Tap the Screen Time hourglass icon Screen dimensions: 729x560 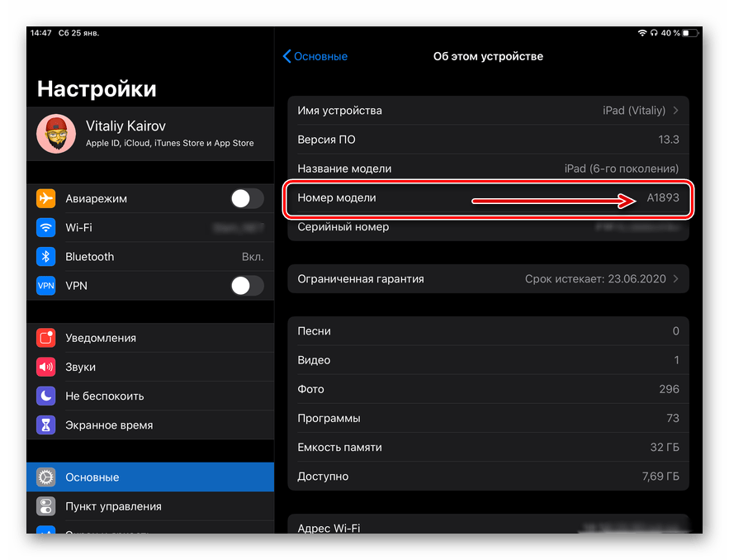coord(46,425)
